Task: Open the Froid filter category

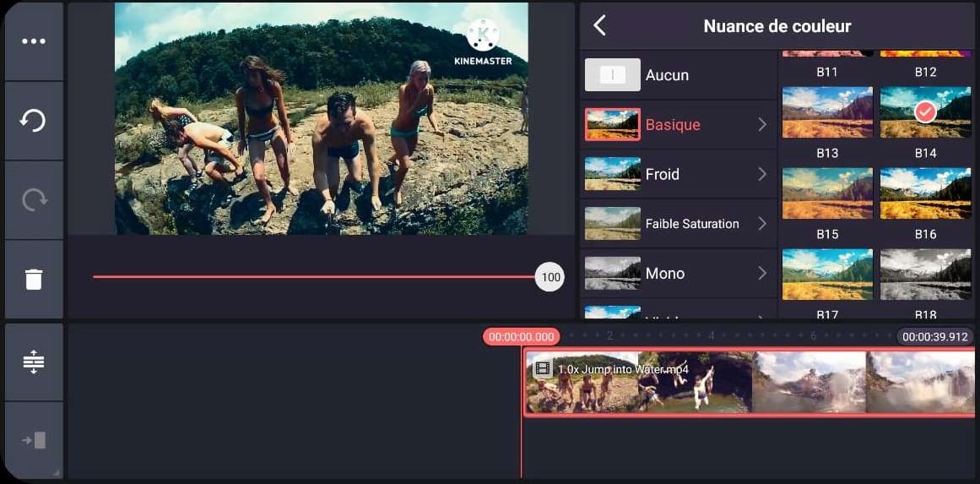Action: pyautogui.click(x=678, y=174)
